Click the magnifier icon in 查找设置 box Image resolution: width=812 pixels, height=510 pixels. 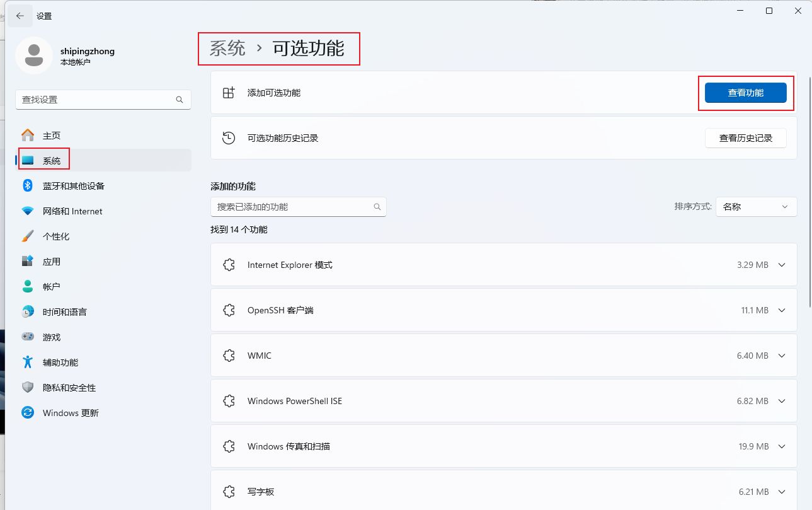pos(180,100)
